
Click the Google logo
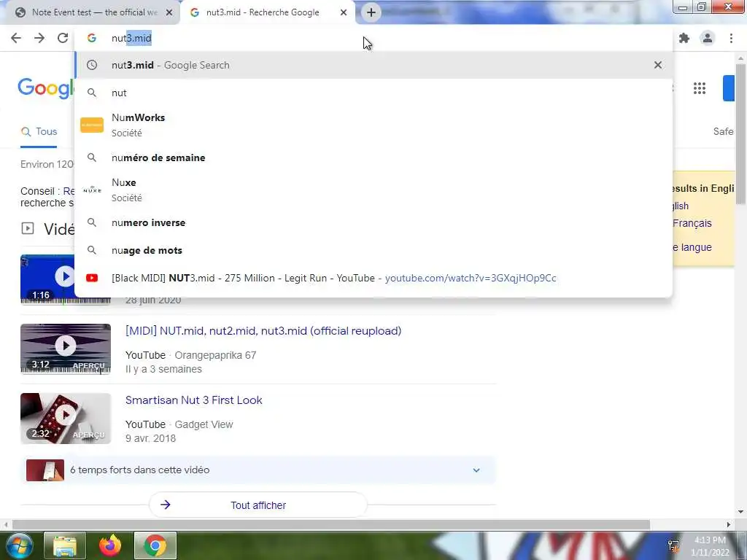coord(46,88)
